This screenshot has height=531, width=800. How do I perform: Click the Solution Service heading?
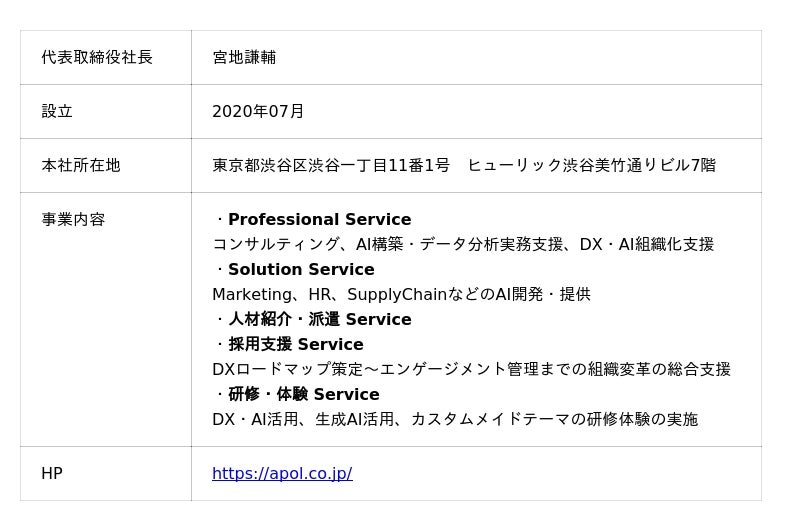[301, 269]
